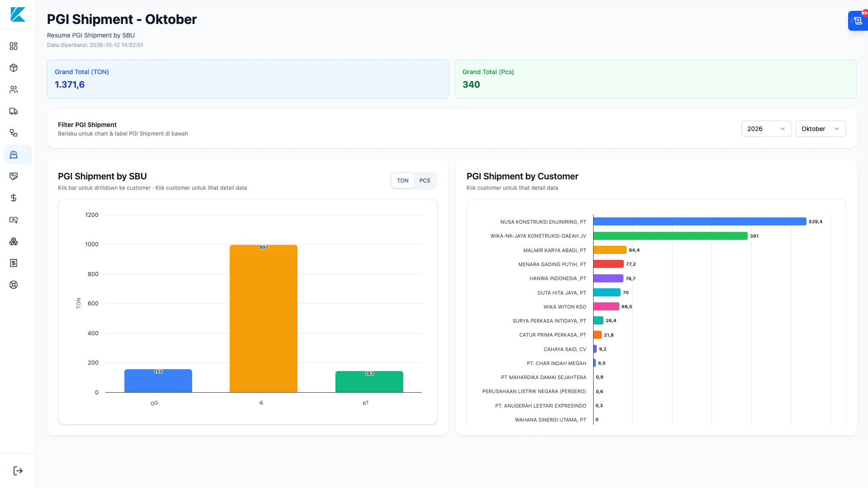Select customer MALMIR KARYA ABADI, PT
The width and height of the screenshot is (868, 488).
click(555, 250)
